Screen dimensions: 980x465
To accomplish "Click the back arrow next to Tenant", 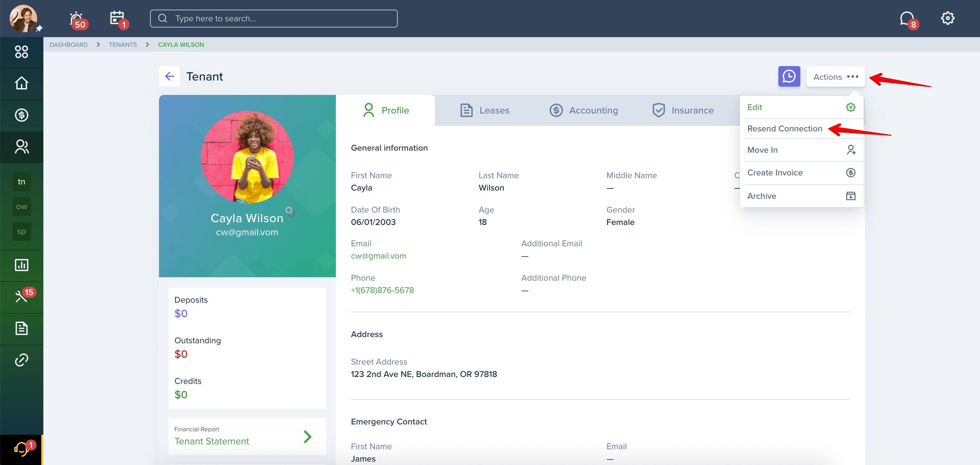I will tap(170, 76).
